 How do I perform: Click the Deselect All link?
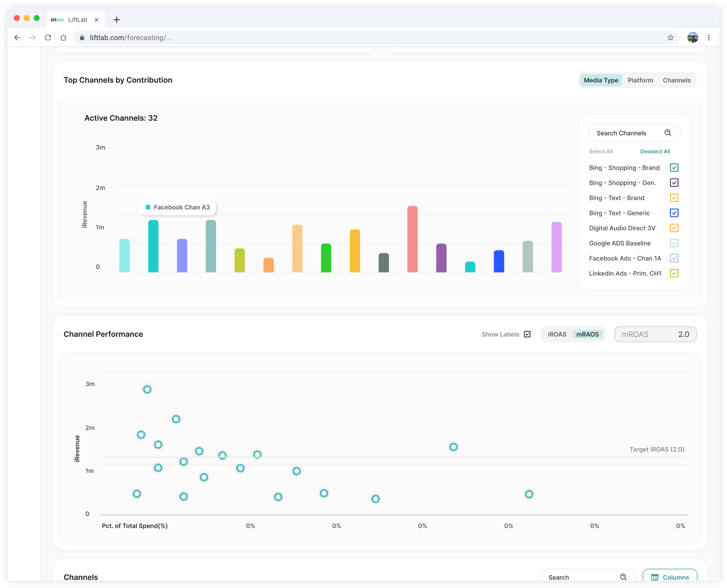pos(655,151)
